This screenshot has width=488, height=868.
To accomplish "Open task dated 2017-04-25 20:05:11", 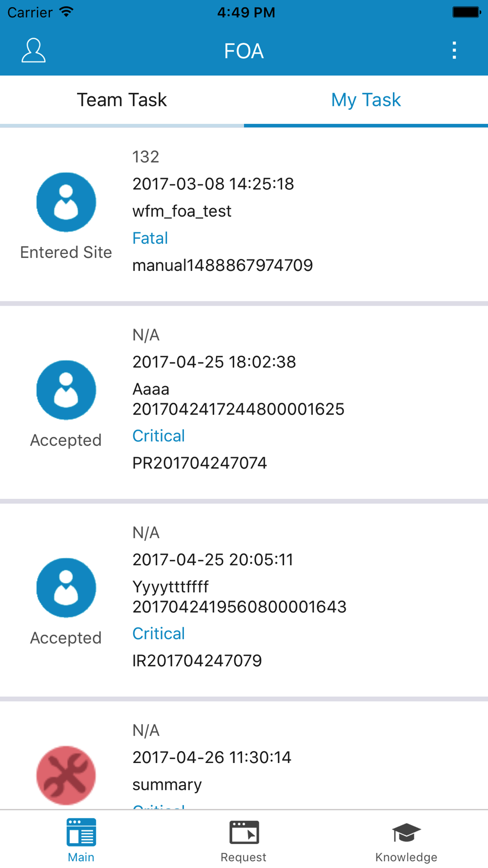I will pos(213,560).
